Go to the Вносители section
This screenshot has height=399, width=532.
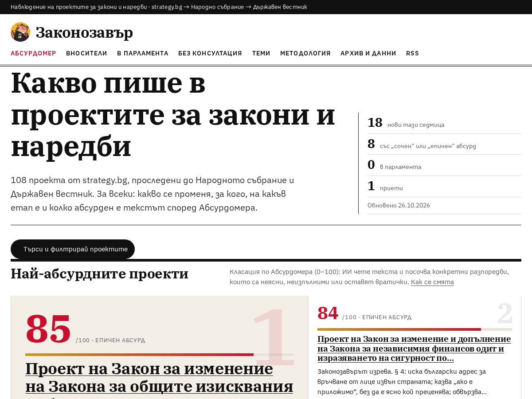tap(86, 53)
